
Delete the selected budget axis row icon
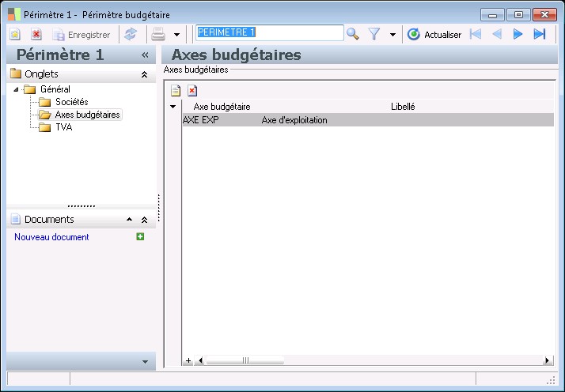coord(192,90)
